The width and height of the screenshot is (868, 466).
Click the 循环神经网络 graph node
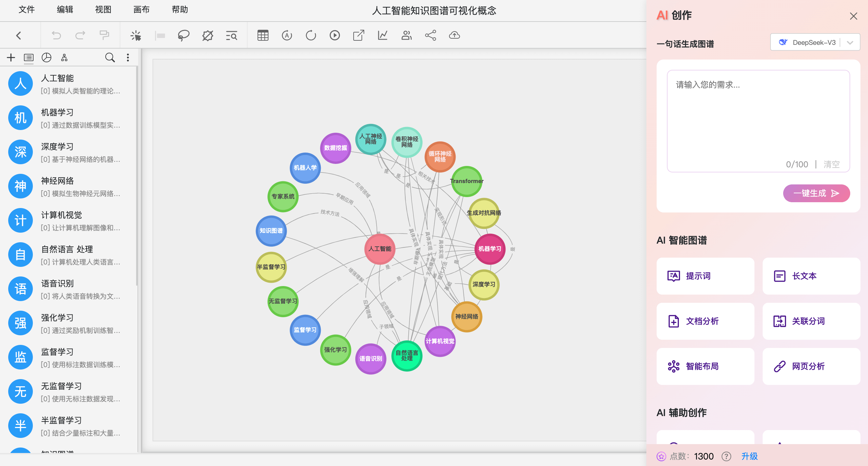440,157
